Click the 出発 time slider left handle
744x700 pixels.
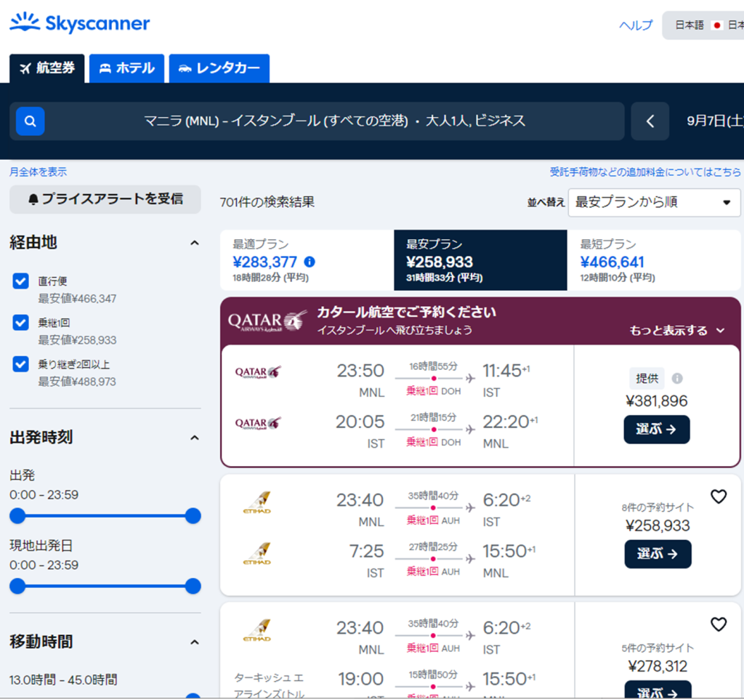tap(17, 516)
